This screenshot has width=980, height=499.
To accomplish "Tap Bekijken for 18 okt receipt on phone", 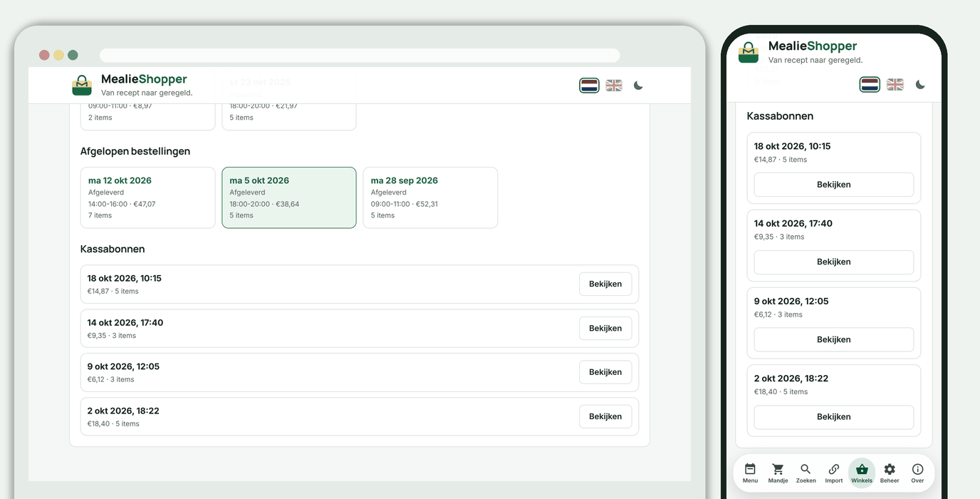I will pos(834,185).
